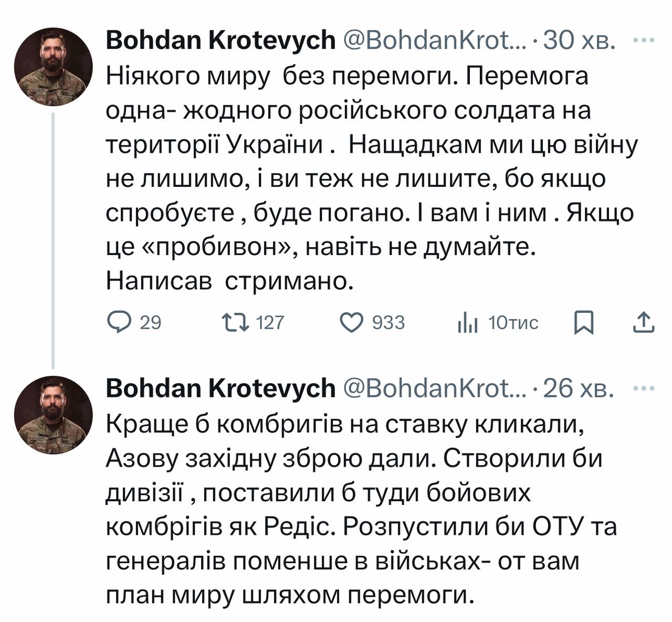The height and width of the screenshot is (622, 672).
Task: Reply to the first Krotevych tweet
Action: coord(119,322)
